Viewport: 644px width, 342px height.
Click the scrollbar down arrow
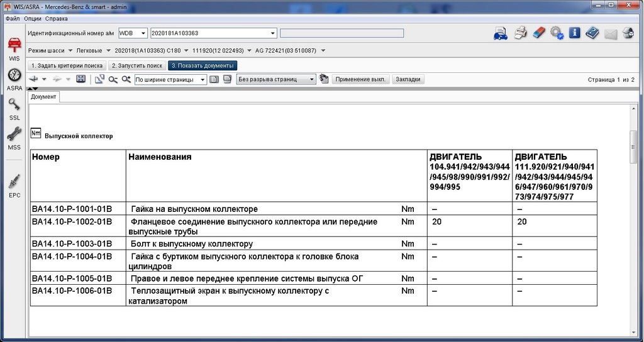point(633,333)
